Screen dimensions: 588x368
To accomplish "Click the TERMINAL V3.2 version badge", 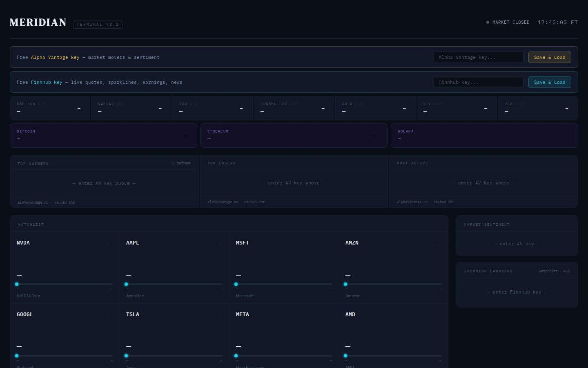I will 98,25.
